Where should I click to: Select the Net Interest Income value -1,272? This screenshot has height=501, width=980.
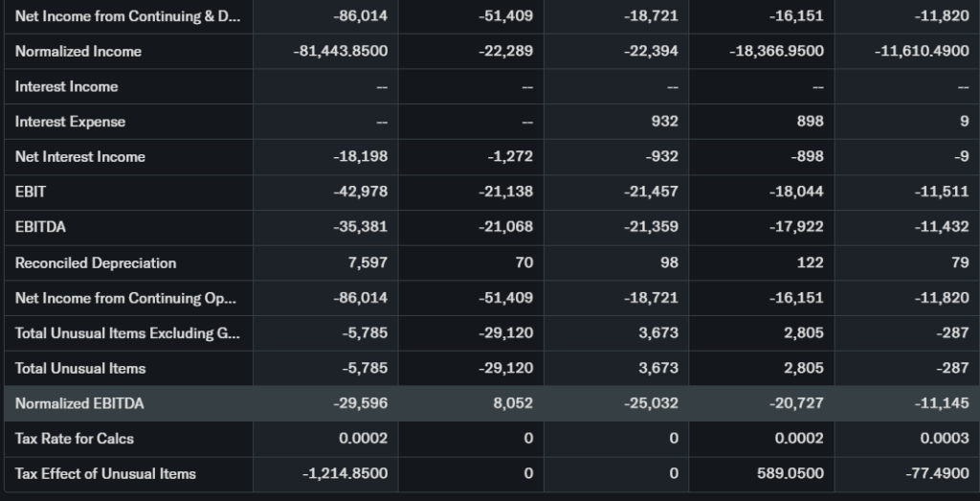pyautogui.click(x=510, y=157)
